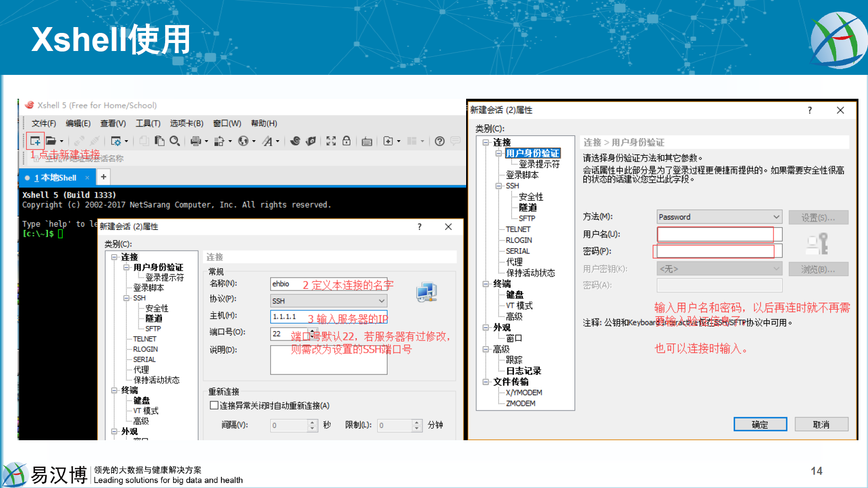Close the 本地Shell tab with its x
868x488 pixels.
coord(87,177)
